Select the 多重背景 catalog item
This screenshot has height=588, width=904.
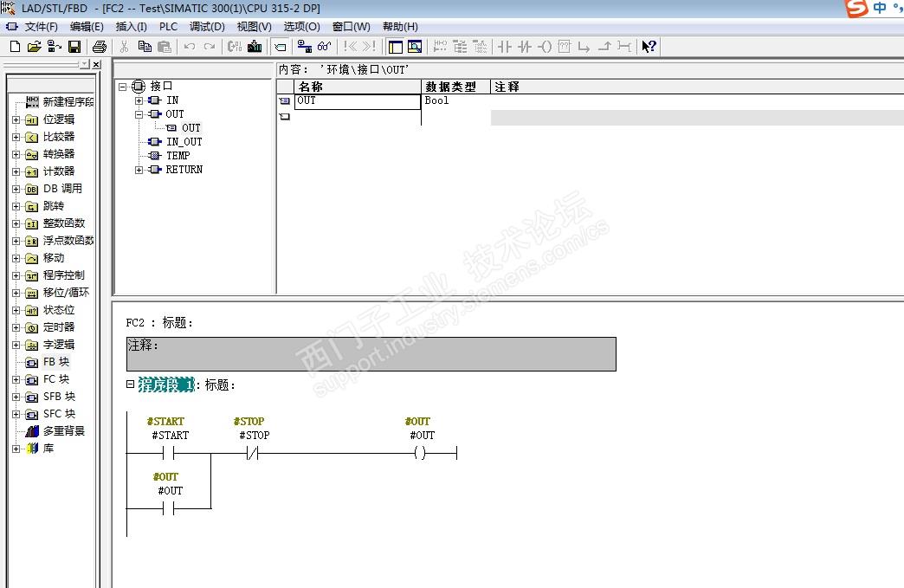coord(63,430)
